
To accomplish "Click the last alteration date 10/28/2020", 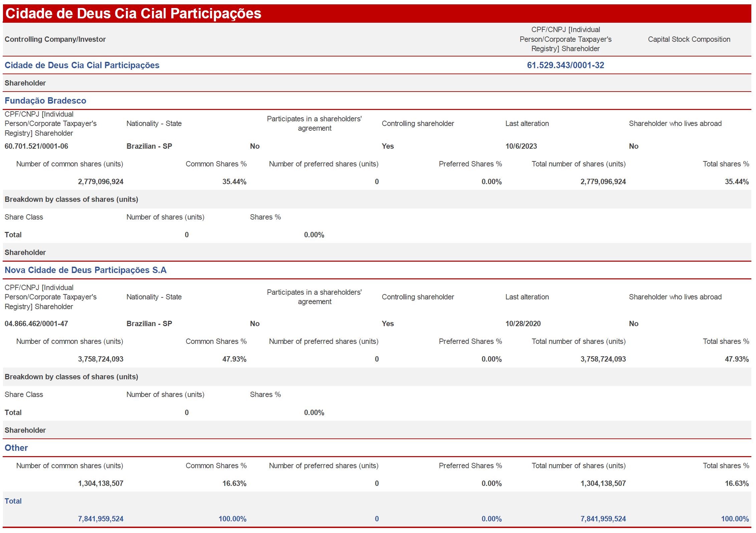I will 523,323.
